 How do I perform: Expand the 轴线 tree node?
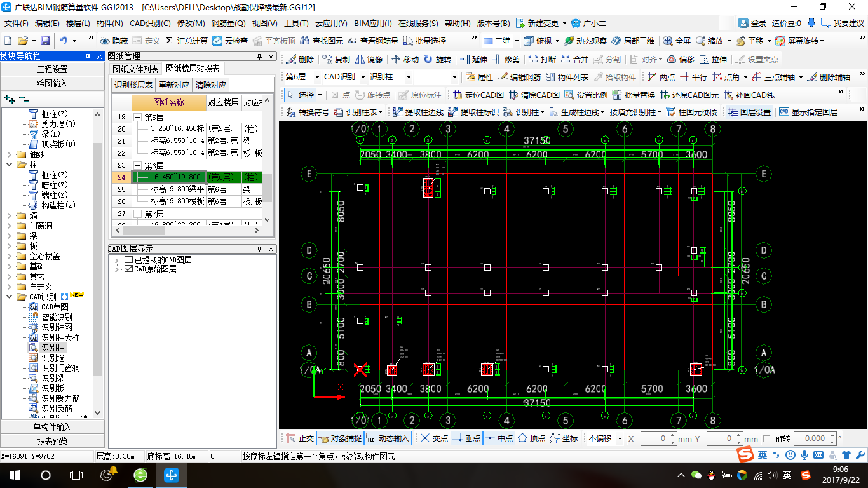pyautogui.click(x=8, y=154)
